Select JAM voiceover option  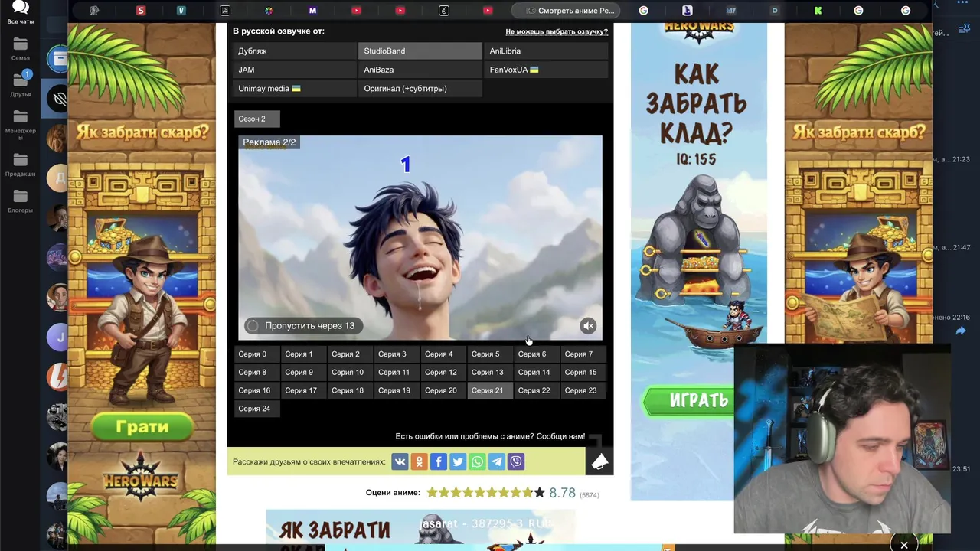[295, 70]
